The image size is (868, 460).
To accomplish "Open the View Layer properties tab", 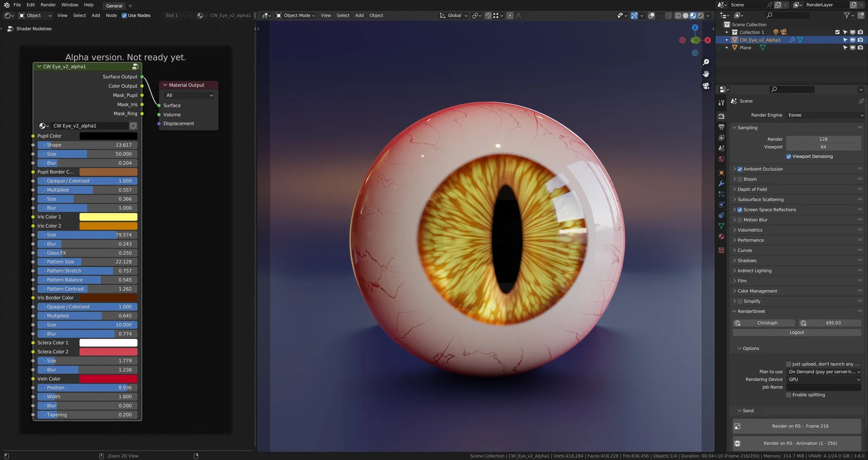I will 721,137.
